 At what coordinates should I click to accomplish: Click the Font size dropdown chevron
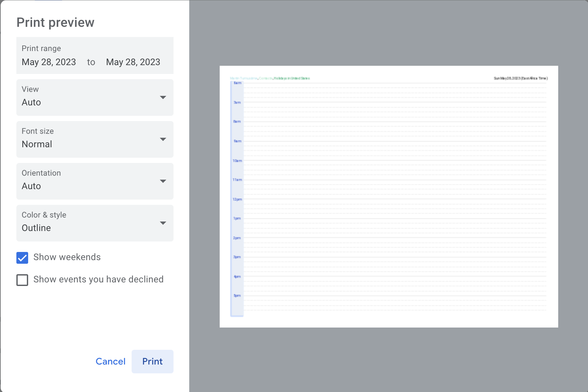pyautogui.click(x=163, y=139)
